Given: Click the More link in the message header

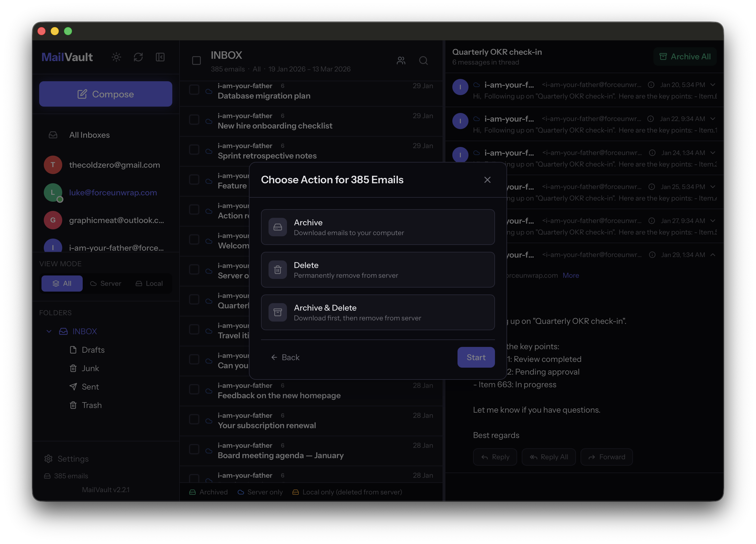Looking at the screenshot, I should tap(571, 275).
